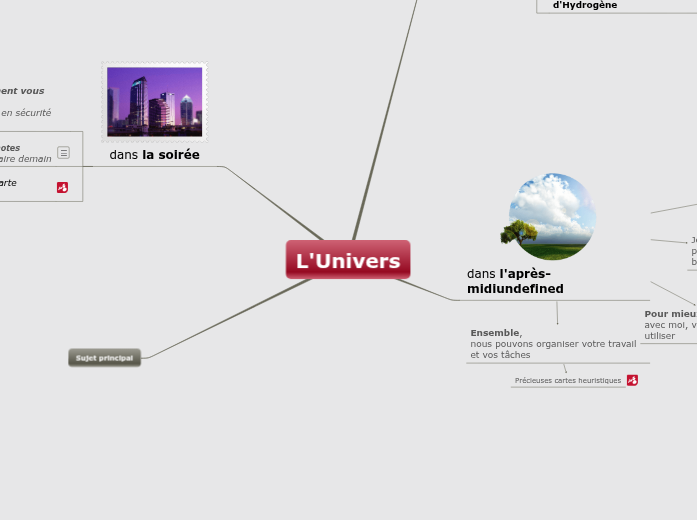Click the gray 'Sujet principal' node
This screenshot has height=520, width=697.
[x=104, y=357]
